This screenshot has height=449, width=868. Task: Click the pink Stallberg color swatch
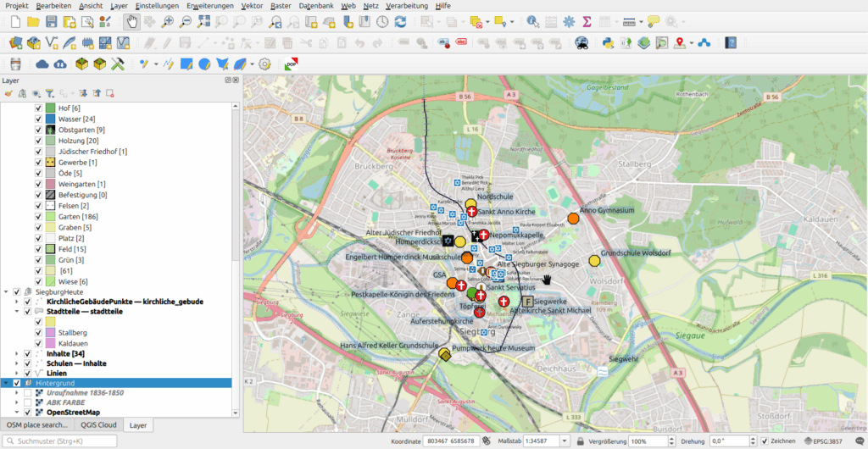coord(50,332)
